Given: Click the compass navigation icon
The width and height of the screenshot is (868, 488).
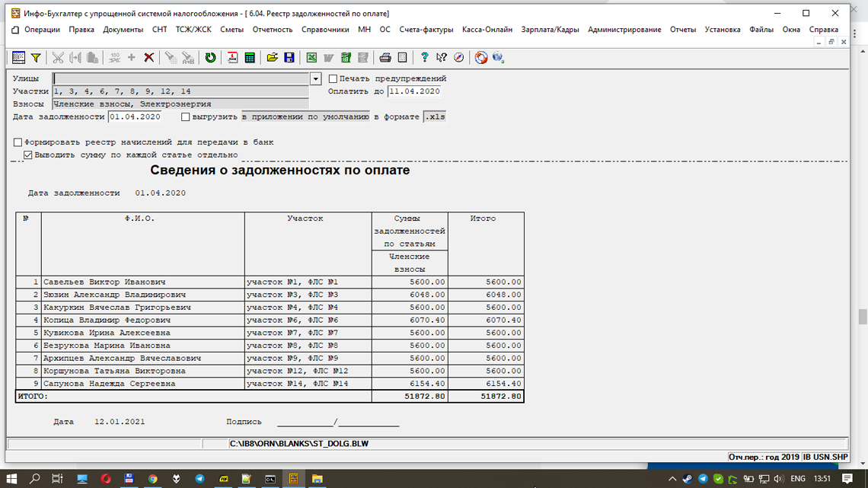Looking at the screenshot, I should coord(459,58).
